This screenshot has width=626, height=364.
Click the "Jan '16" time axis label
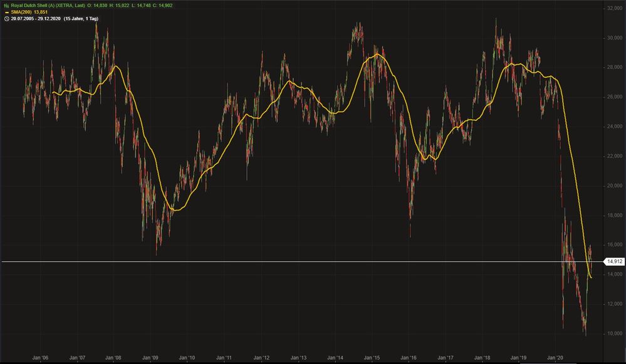pyautogui.click(x=408, y=358)
